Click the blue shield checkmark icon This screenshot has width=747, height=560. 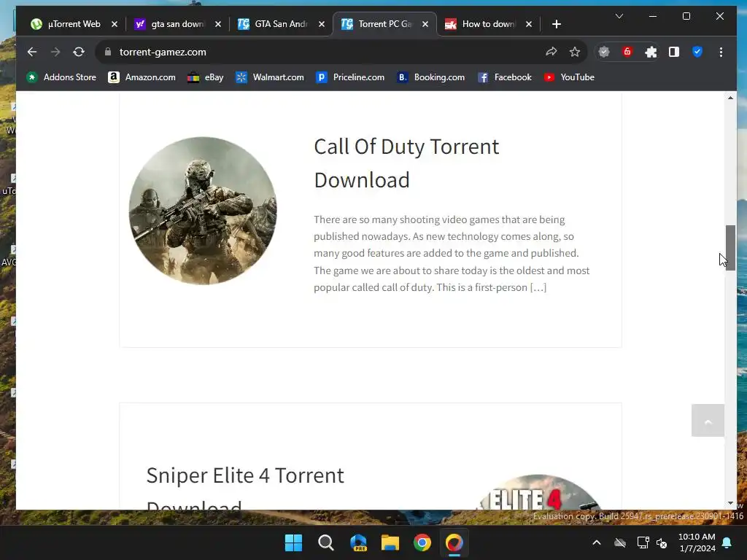coord(697,52)
